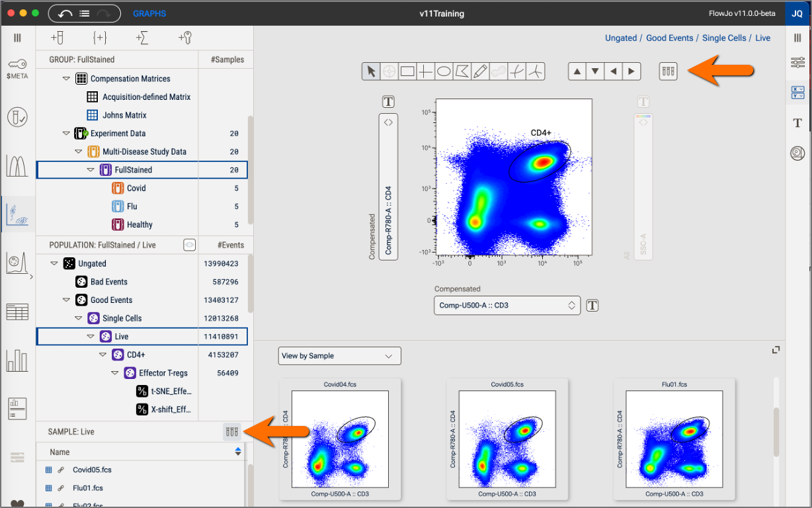Pick the pencil freehand gate tool
Screen dimensions: 812x508
point(481,71)
